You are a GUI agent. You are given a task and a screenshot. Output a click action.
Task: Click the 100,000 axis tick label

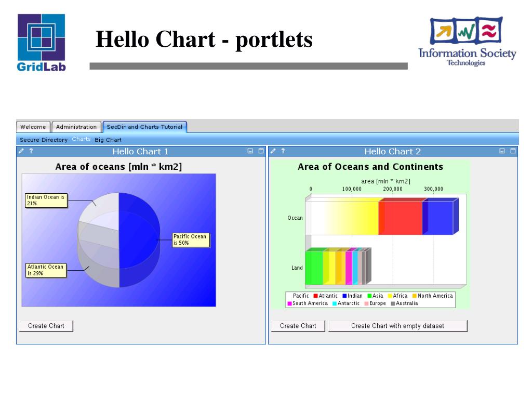pos(352,189)
